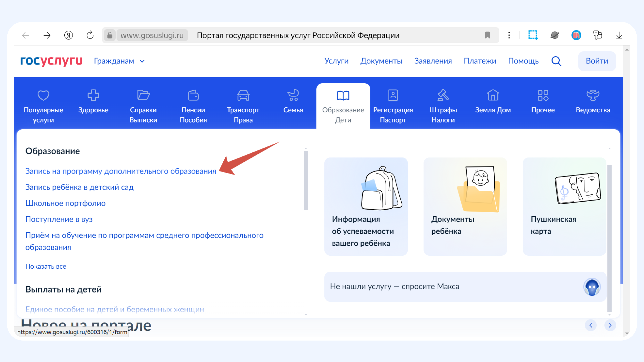
Task: Click the next news arrow button
Action: click(x=610, y=325)
